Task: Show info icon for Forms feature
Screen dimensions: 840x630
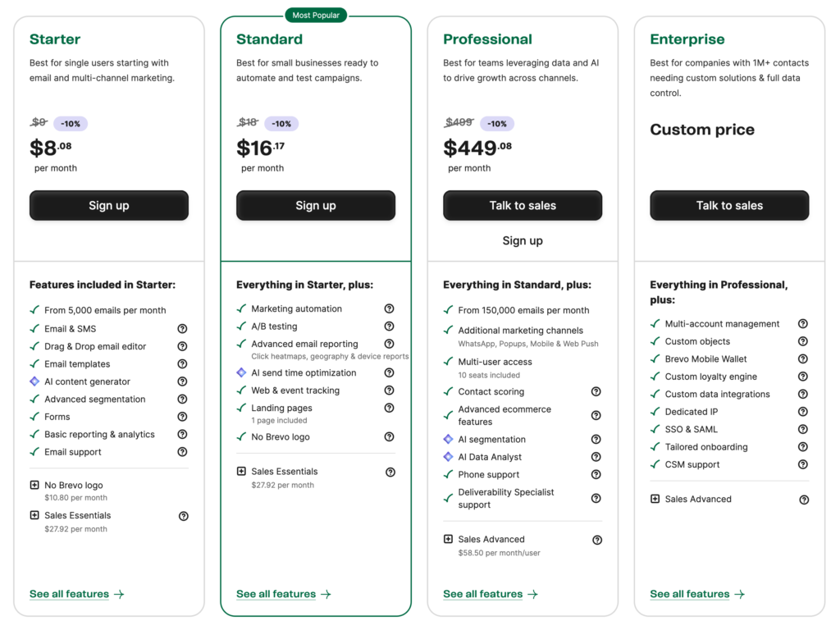Action: tap(182, 417)
